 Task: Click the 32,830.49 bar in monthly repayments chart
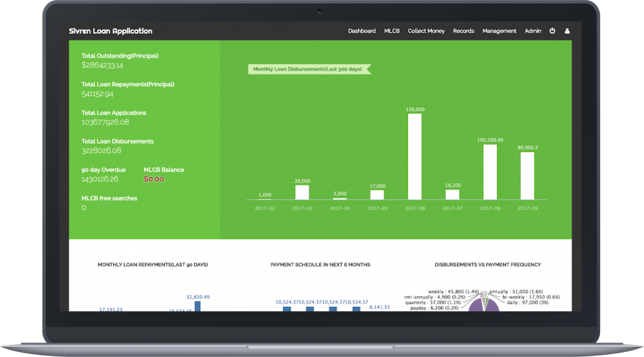(197, 306)
